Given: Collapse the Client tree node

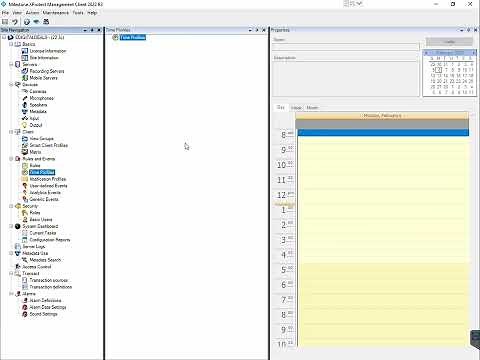Looking at the screenshot, I should [11, 132].
